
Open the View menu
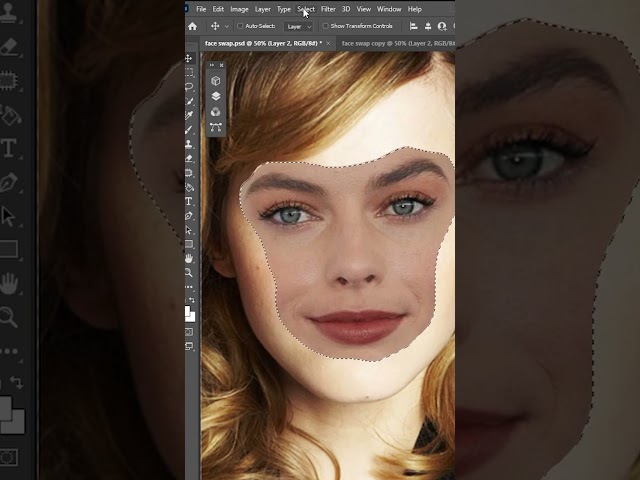363,9
